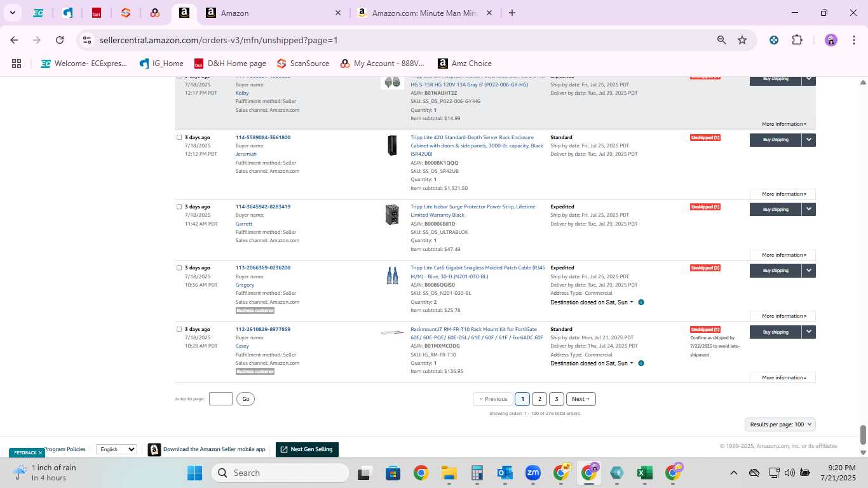Open the browser Extensions puzzle icon
The image size is (868, 488).
pos(797,40)
